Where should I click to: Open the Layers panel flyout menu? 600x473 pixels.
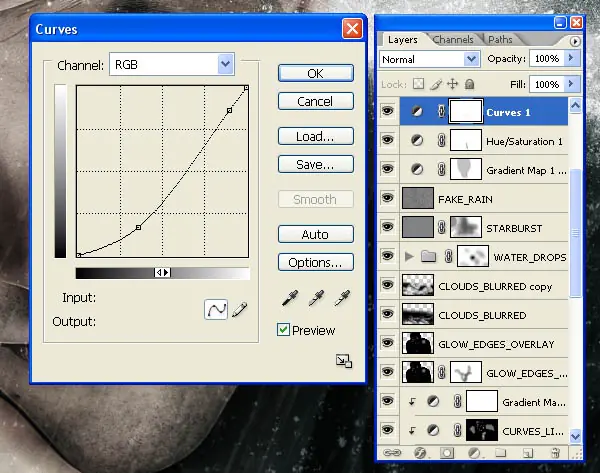[x=575, y=41]
